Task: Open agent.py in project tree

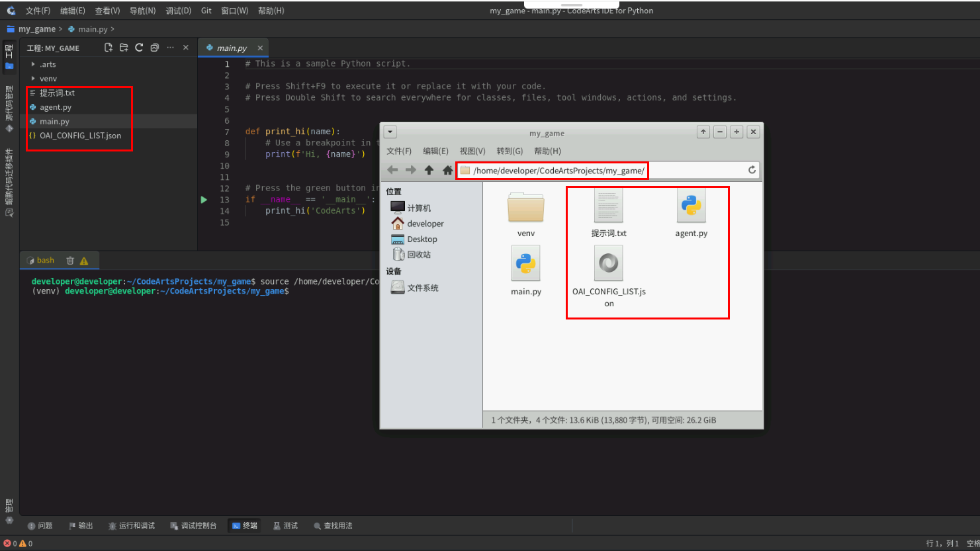Action: click(56, 107)
